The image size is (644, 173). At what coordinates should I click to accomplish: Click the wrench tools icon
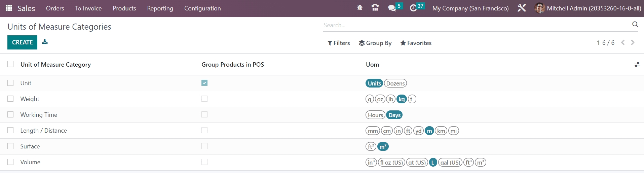pyautogui.click(x=522, y=8)
